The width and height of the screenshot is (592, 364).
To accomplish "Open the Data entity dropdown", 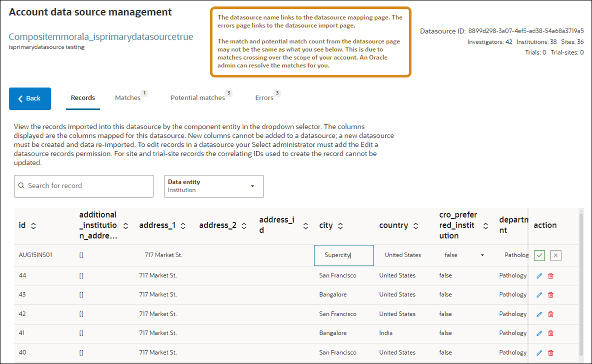I will (x=214, y=186).
